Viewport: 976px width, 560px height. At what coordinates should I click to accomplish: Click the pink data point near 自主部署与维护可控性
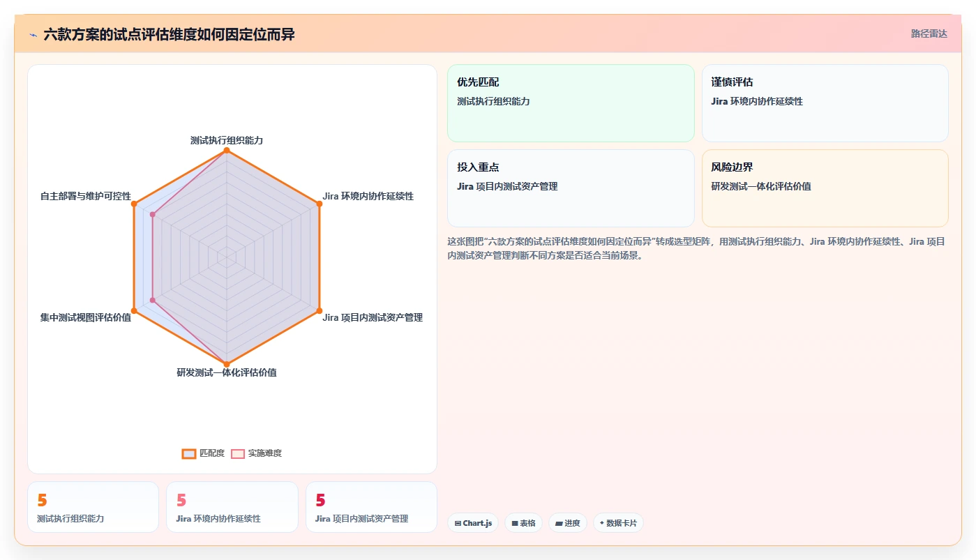pos(153,215)
